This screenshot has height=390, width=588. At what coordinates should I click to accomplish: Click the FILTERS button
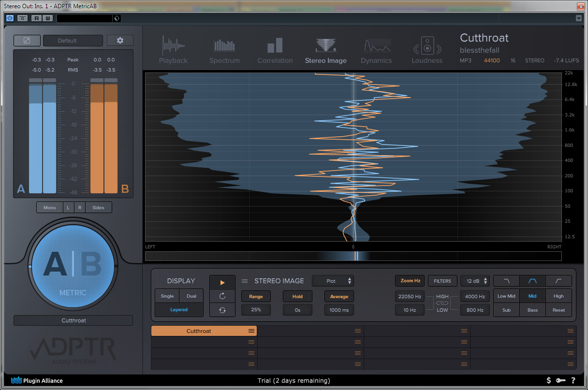(442, 281)
